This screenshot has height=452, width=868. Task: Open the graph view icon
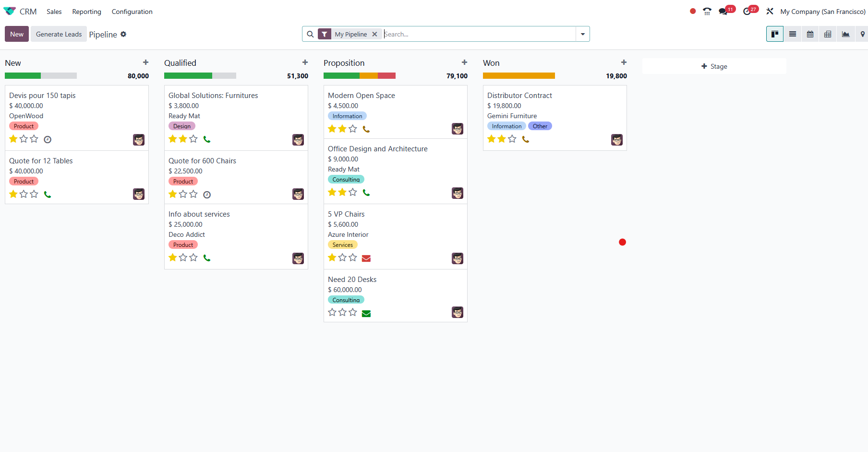tap(845, 34)
